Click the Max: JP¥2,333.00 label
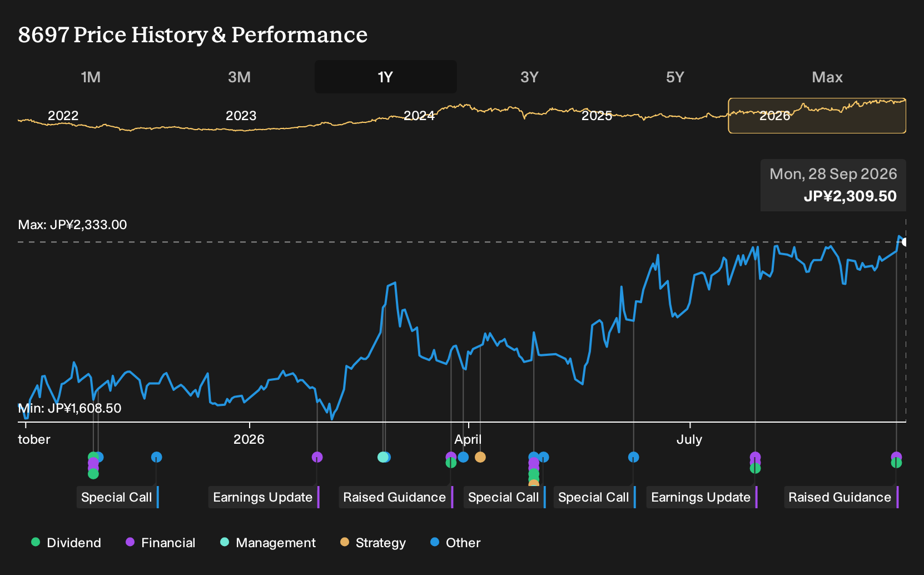 tap(72, 225)
